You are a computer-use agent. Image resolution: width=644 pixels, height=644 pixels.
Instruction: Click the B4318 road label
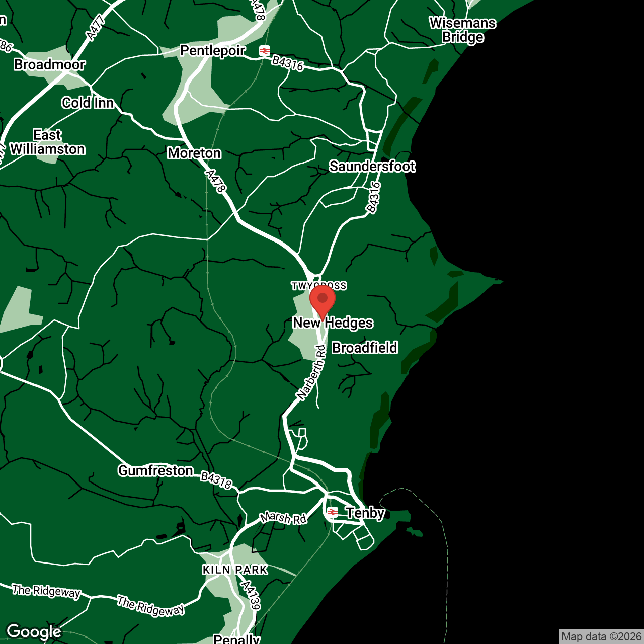coord(216,480)
